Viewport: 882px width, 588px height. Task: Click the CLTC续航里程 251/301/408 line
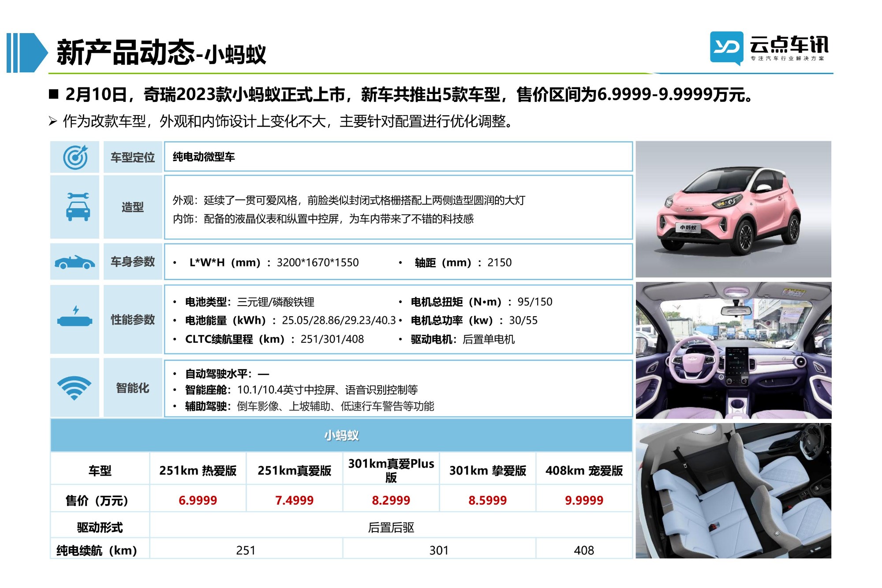pyautogui.click(x=274, y=339)
